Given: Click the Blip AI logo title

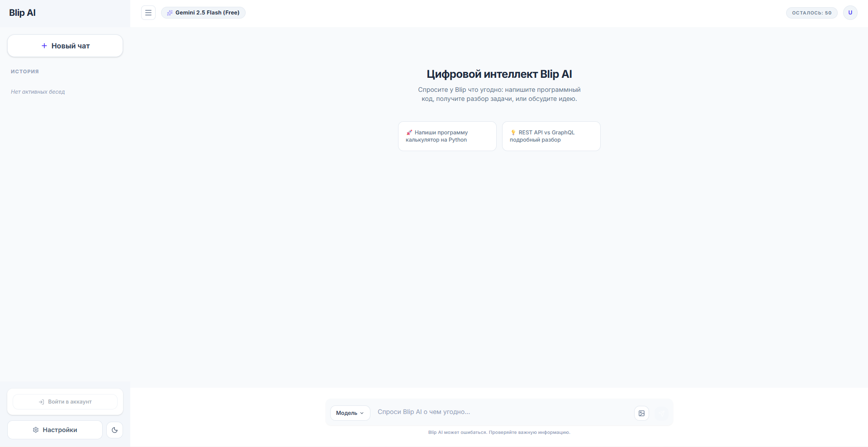Looking at the screenshot, I should tap(22, 13).
